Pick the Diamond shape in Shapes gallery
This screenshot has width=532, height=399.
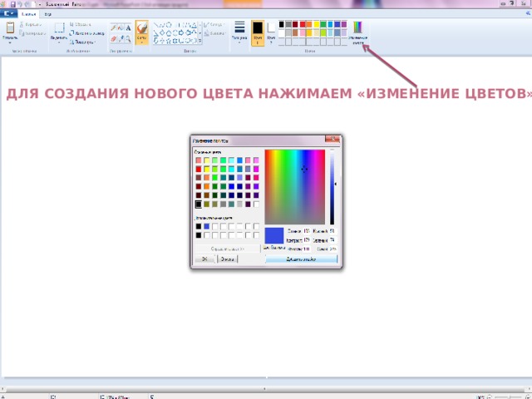click(x=162, y=33)
